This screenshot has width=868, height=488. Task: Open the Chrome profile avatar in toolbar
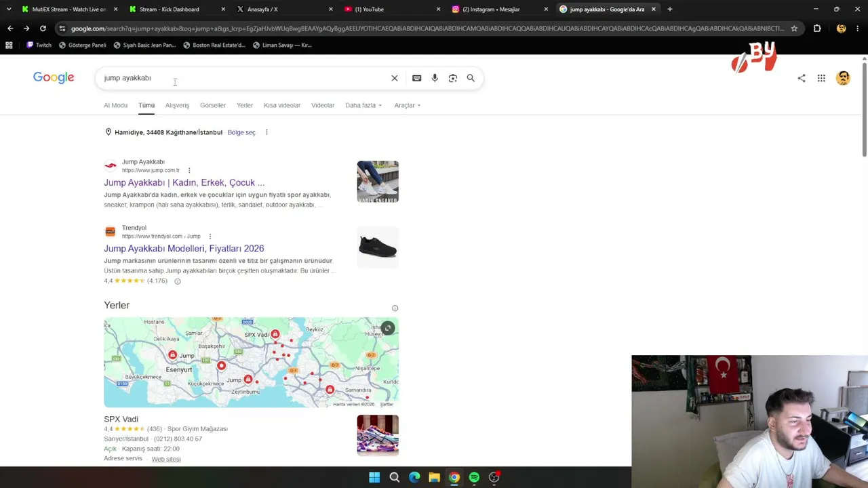click(x=842, y=28)
